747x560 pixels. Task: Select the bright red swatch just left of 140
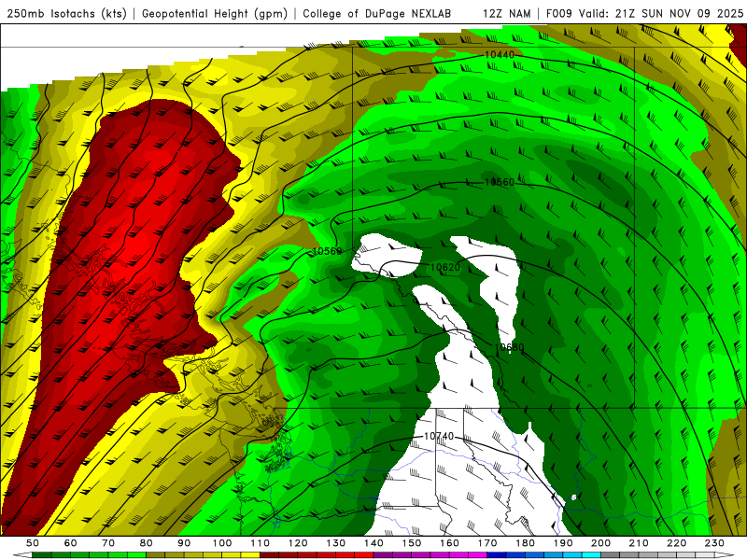point(364,555)
